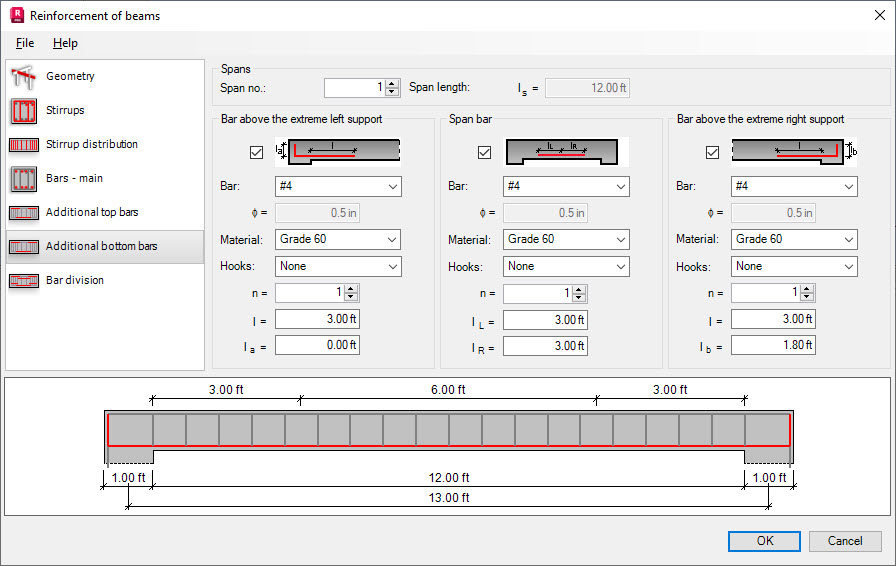
Task: Click the l length field for left support
Action: point(317,319)
